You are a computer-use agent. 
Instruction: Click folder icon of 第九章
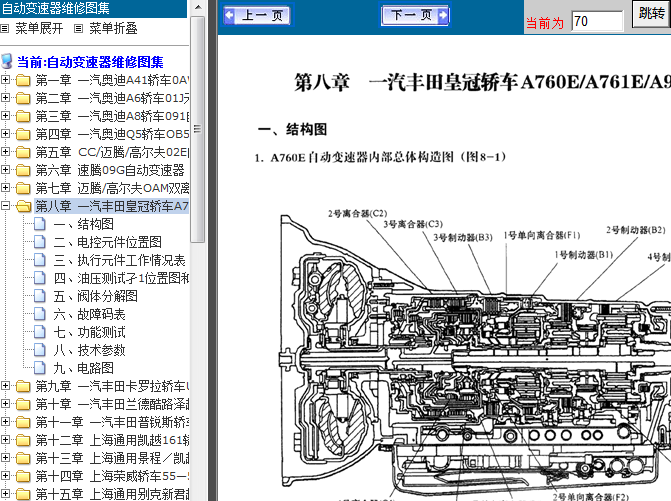click(x=23, y=386)
